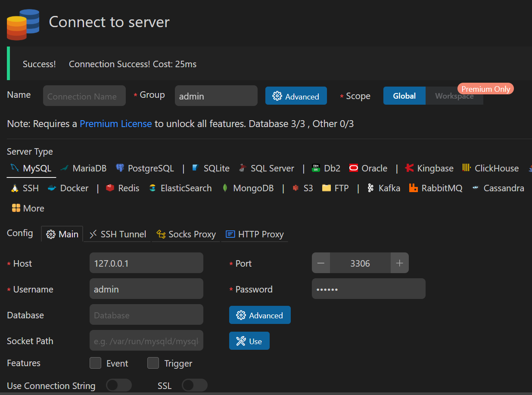
Task: Focus the Socket Path field
Action: coord(146,340)
